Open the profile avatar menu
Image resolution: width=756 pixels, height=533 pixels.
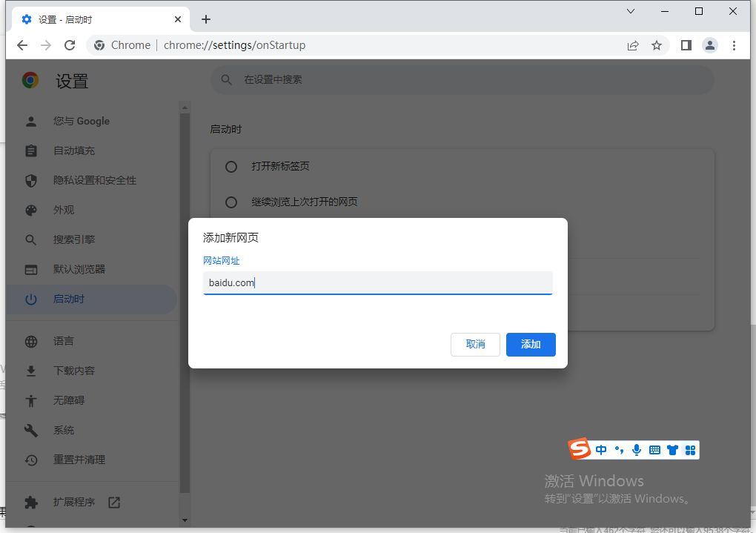[710, 45]
